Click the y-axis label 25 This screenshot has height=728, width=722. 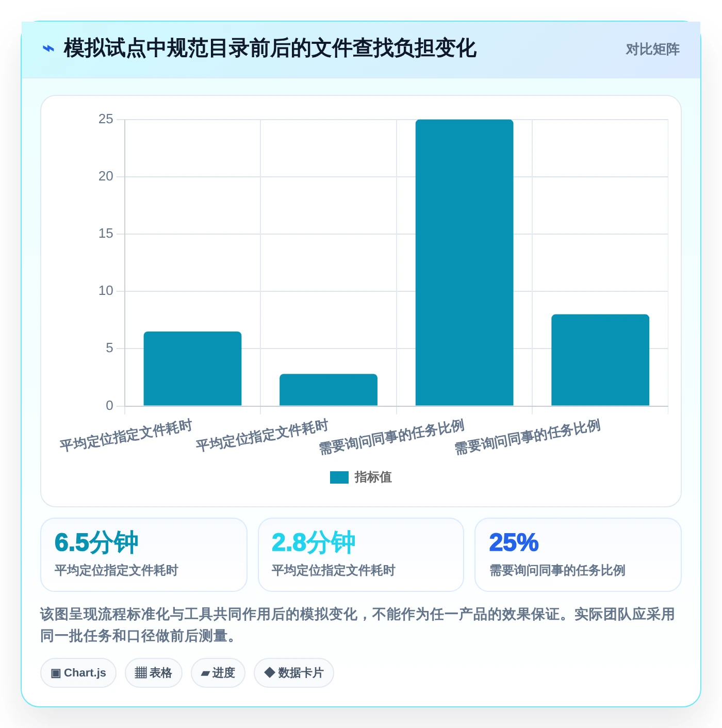pyautogui.click(x=106, y=119)
